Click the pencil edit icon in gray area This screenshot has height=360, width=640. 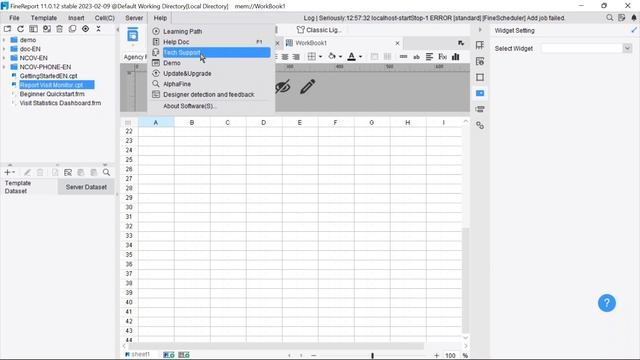coord(308,87)
